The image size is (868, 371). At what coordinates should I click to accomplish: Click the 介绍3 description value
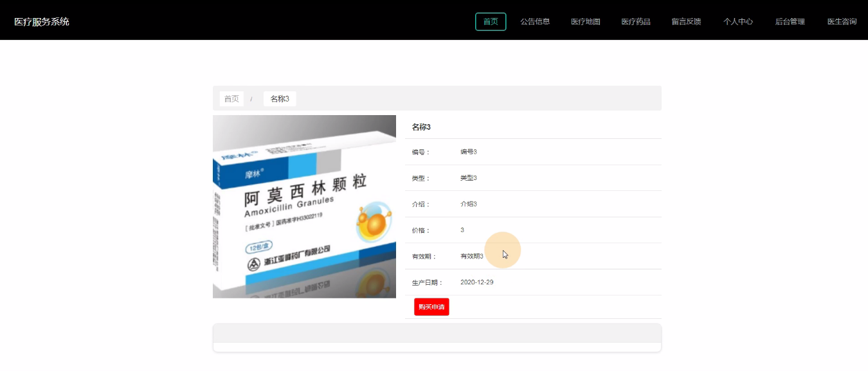click(469, 204)
